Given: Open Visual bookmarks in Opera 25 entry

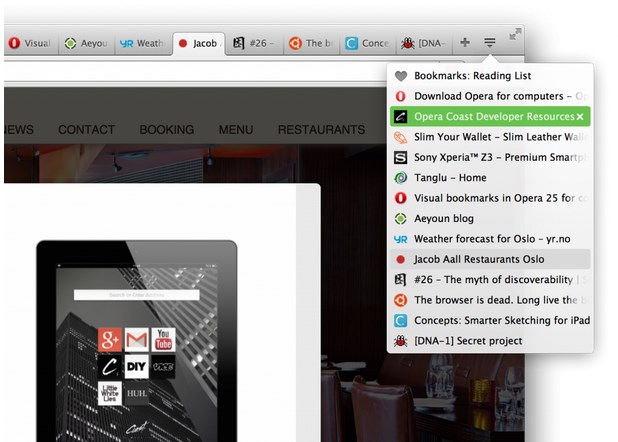Looking at the screenshot, I should (490, 198).
